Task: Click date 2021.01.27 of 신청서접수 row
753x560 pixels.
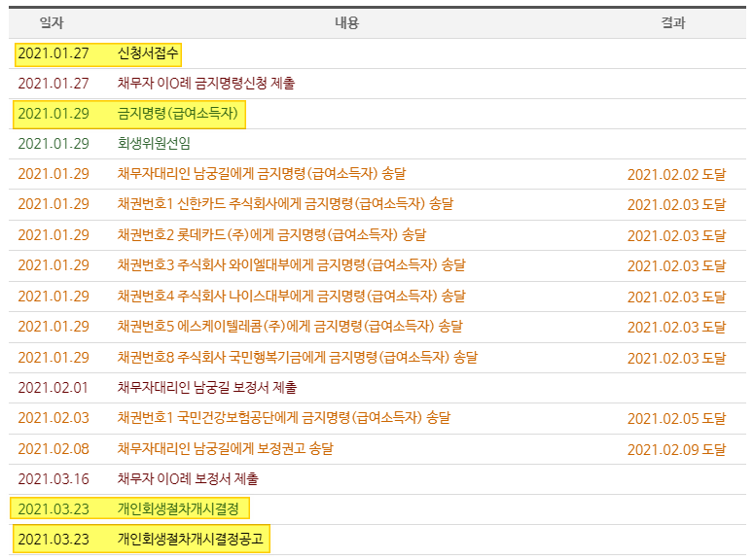Action: (x=54, y=52)
